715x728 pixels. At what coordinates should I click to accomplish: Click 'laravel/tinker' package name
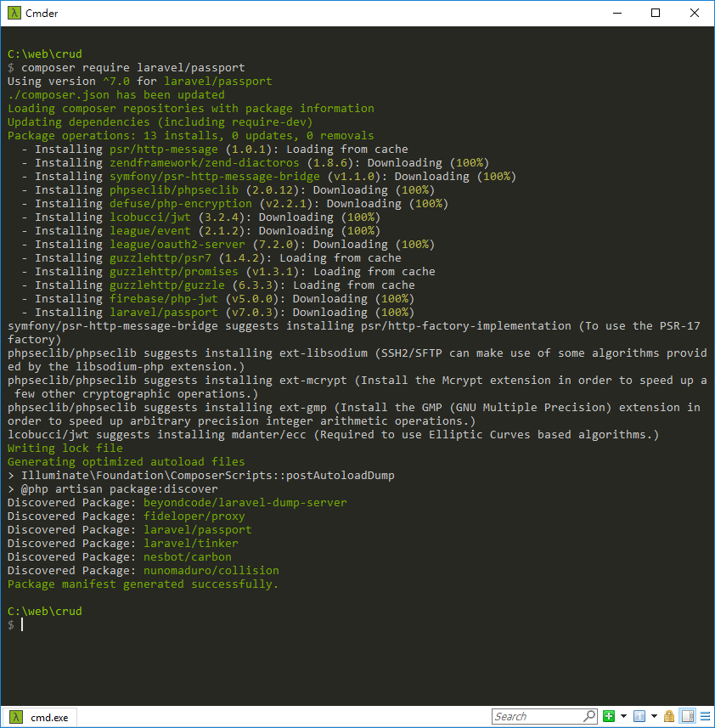(x=191, y=544)
